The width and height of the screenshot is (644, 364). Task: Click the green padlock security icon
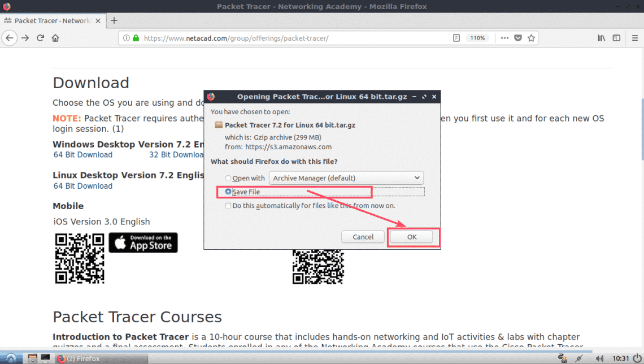(136, 38)
